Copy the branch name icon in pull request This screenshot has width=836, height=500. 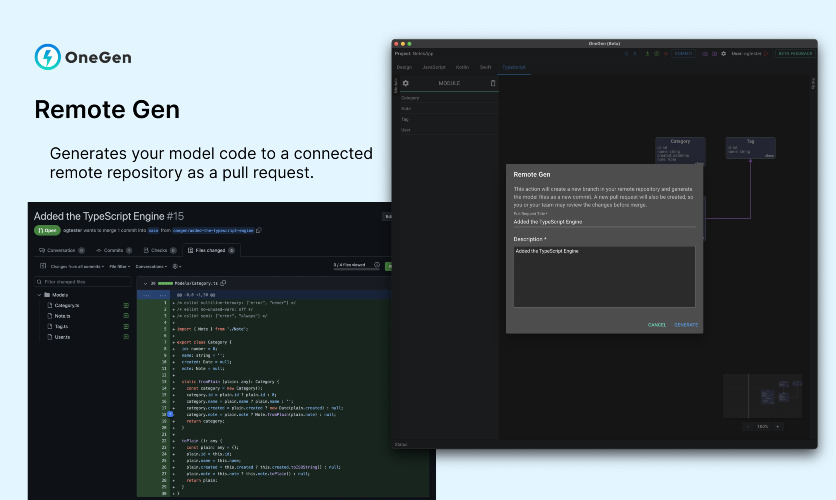[x=259, y=230]
